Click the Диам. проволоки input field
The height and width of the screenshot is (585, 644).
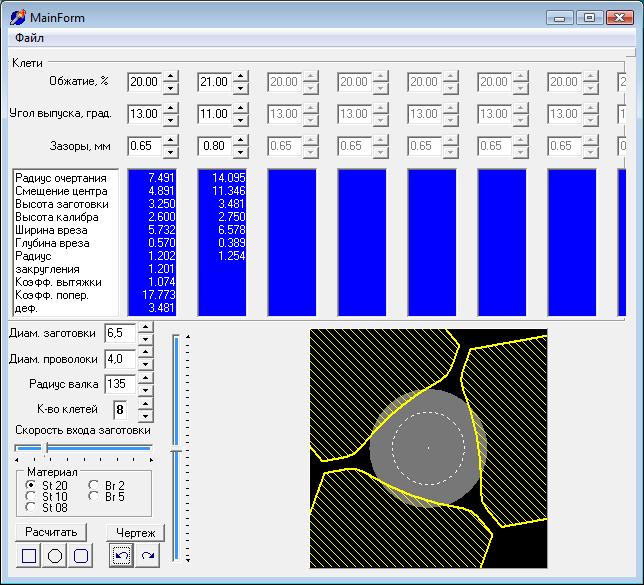120,359
